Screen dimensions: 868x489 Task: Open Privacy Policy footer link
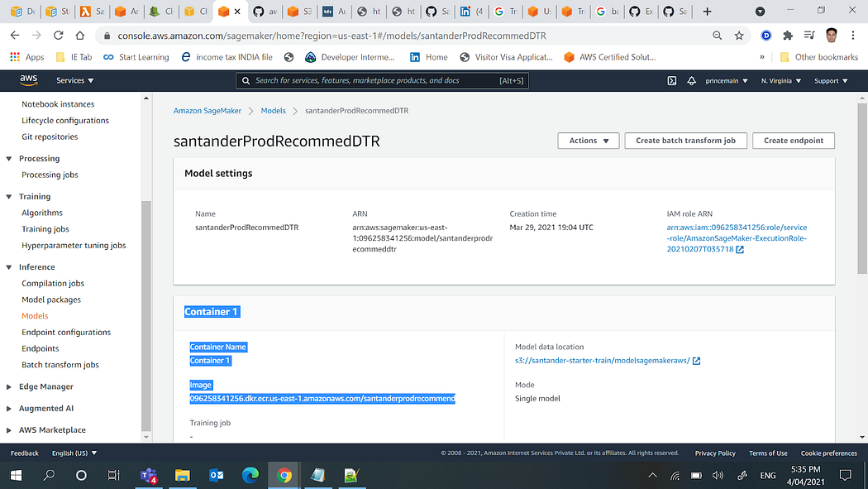pyautogui.click(x=715, y=453)
